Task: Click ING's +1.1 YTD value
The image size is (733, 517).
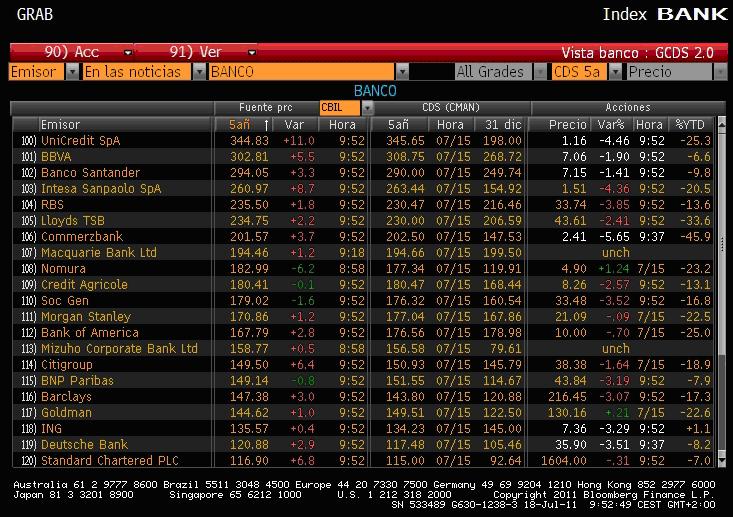Action: click(x=698, y=429)
